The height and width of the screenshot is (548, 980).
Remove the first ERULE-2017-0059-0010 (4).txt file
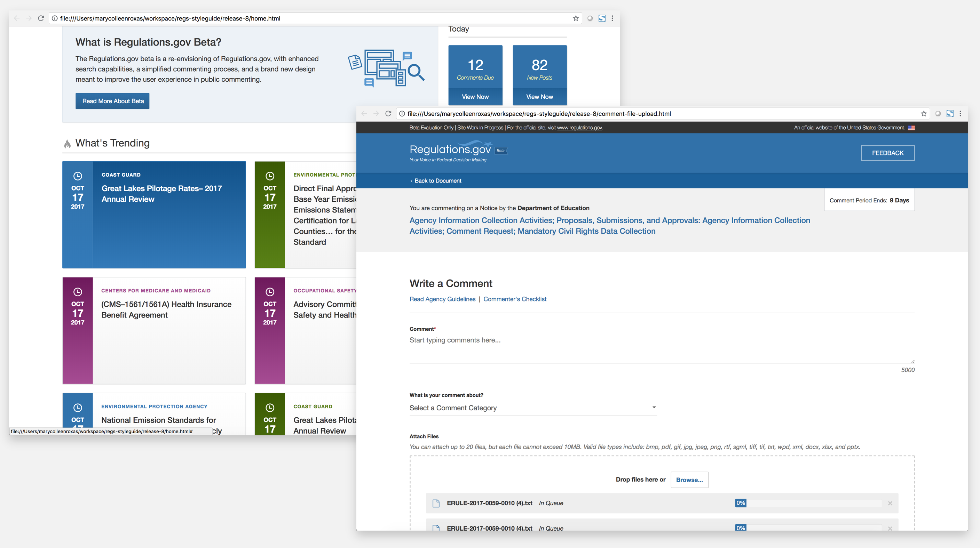(890, 503)
